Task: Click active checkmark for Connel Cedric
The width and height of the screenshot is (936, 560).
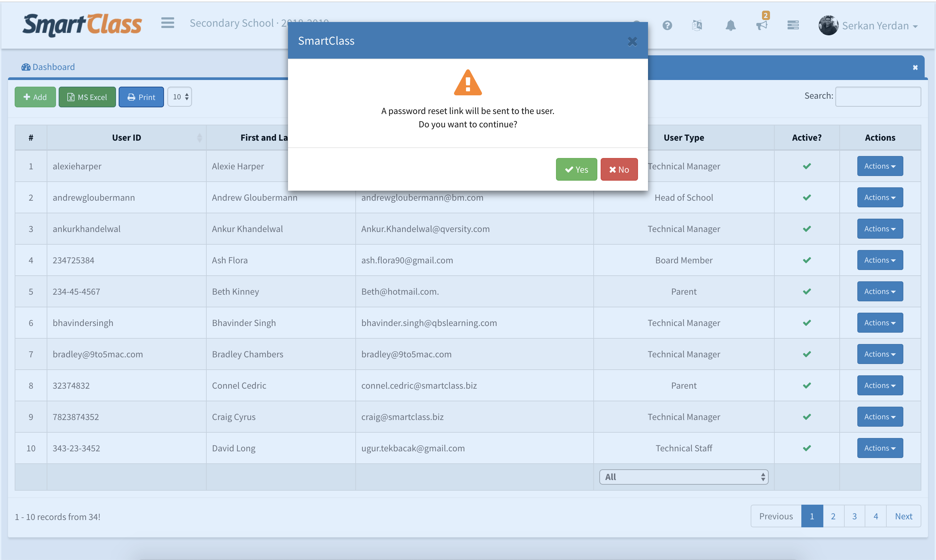Action: point(807,385)
